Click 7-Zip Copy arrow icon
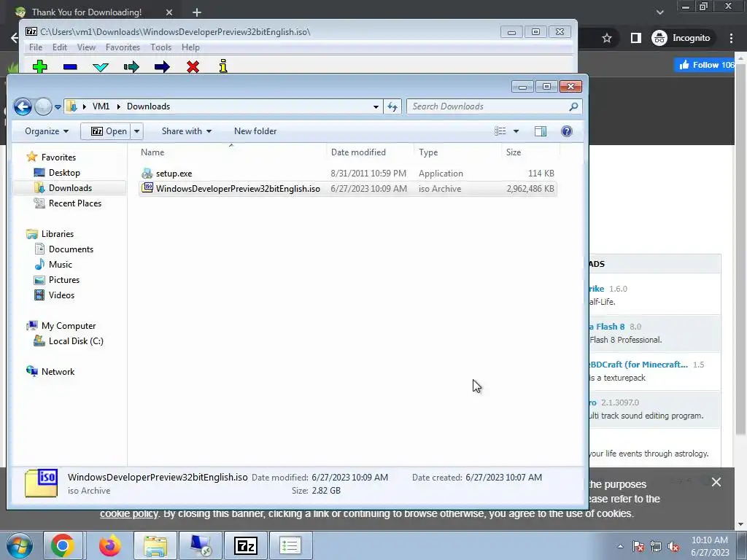Screen dimensions: 747x560 point(131,66)
